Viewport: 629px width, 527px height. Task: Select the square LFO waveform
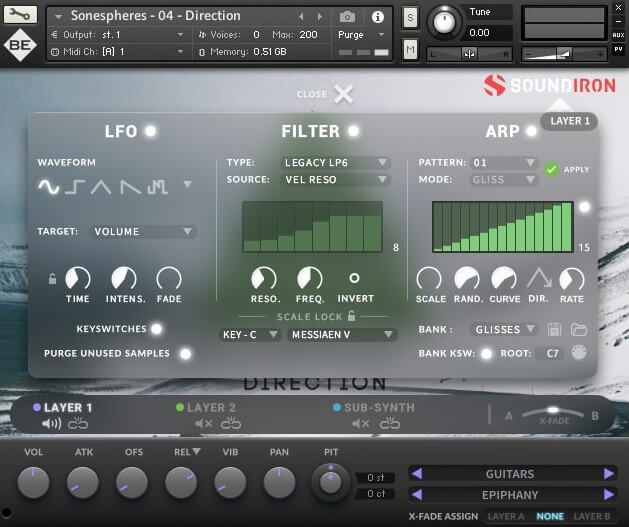75,186
